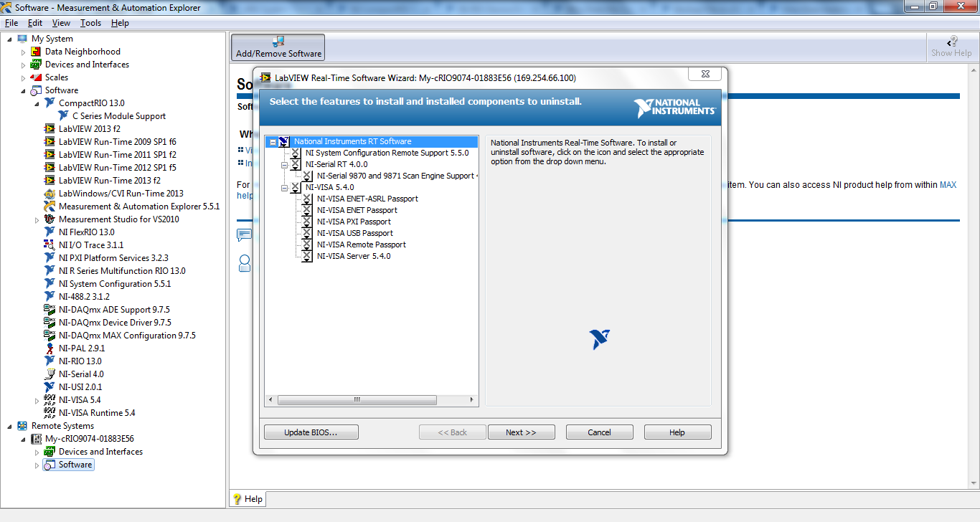Screen dimensions: 980x522
Task: Cancel the Real-Time Software Wizard
Action: (599, 432)
